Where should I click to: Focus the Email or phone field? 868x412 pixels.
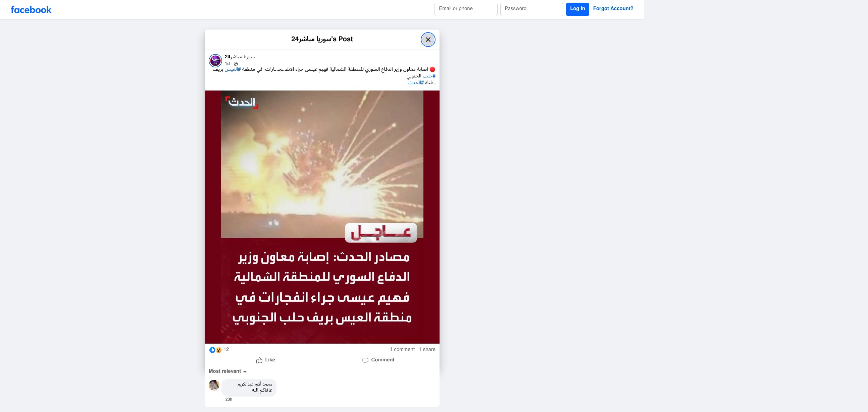(466, 9)
